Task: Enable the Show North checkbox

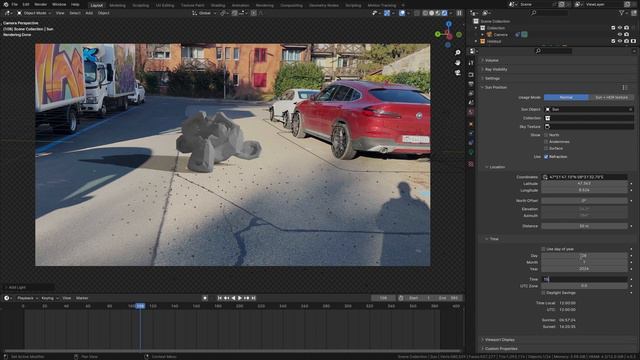Action: pyautogui.click(x=546, y=135)
